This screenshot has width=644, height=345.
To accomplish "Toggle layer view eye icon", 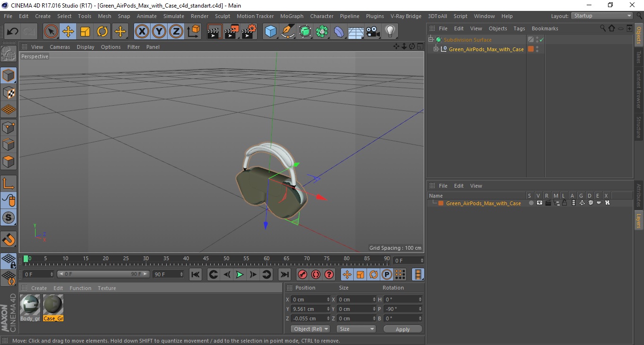I will 539,203.
